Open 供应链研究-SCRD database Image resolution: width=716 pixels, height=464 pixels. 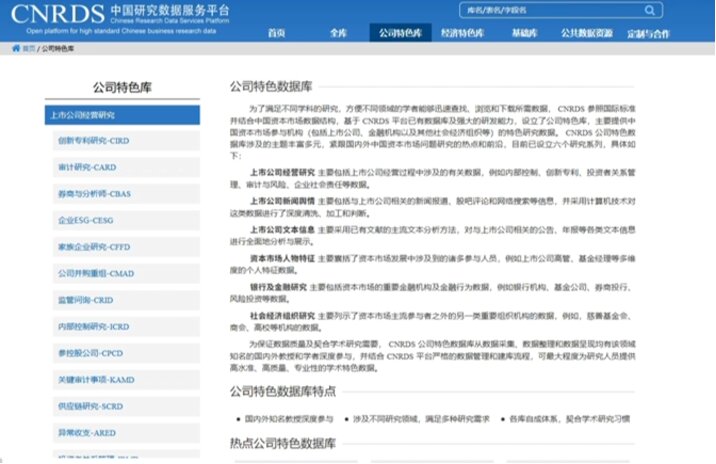click(126, 406)
